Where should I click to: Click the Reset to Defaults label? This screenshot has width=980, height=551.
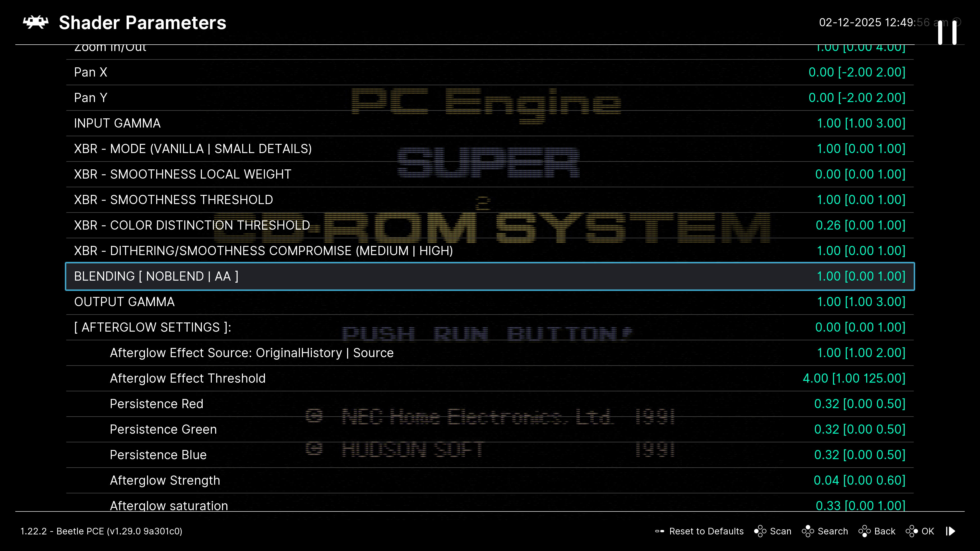pyautogui.click(x=706, y=531)
